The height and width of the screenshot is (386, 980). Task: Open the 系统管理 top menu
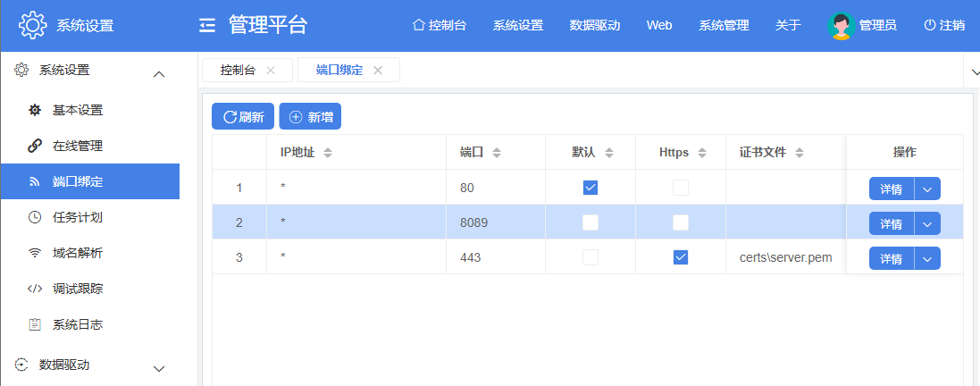pos(724,26)
